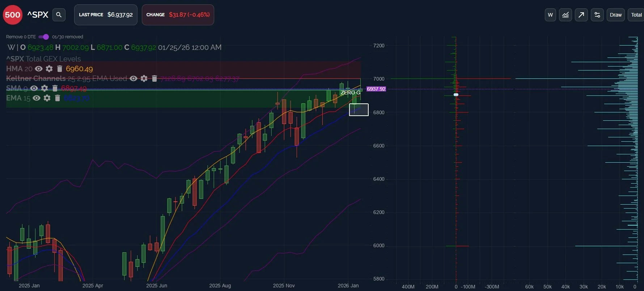Click the 60k open interest axis label
Image resolution: width=644 pixels, height=291 pixels.
click(x=529, y=287)
